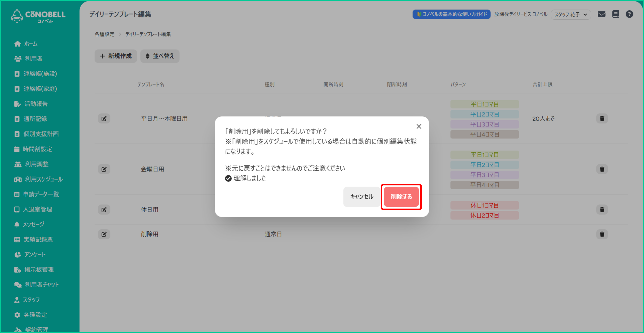Click the red 削除する confirm button
The image size is (644, 333).
pos(401,197)
